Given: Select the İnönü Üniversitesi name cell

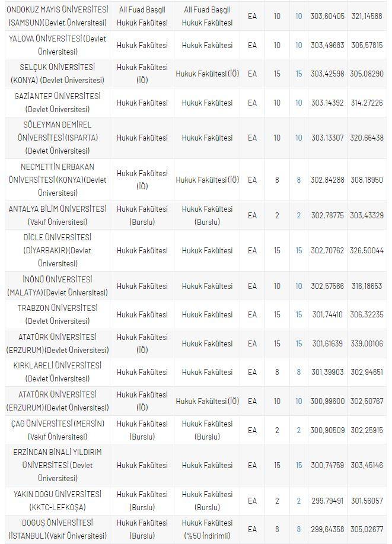Looking at the screenshot, I should (58, 286).
